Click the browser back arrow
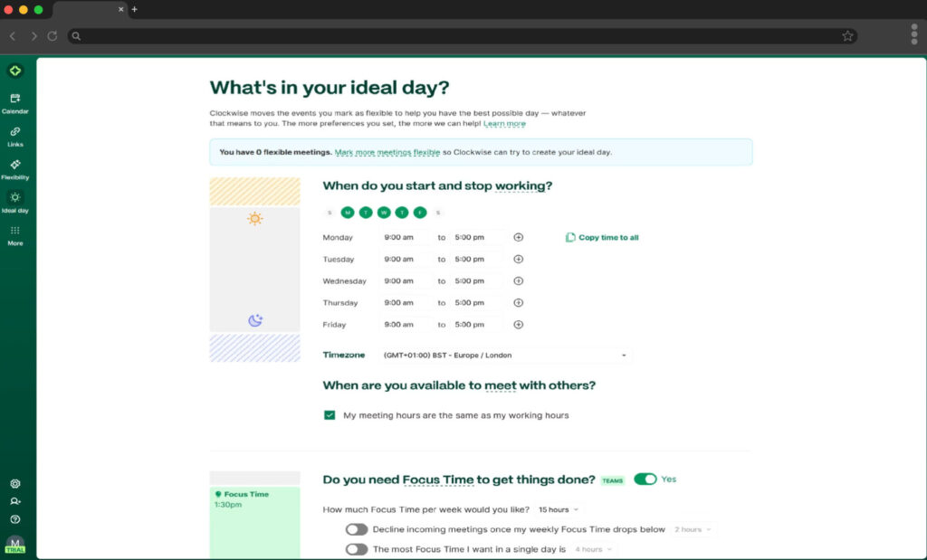Image resolution: width=927 pixels, height=560 pixels. (13, 36)
